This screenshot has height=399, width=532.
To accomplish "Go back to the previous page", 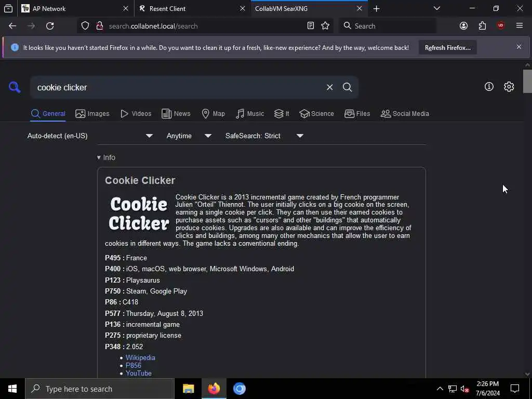I will (12, 26).
